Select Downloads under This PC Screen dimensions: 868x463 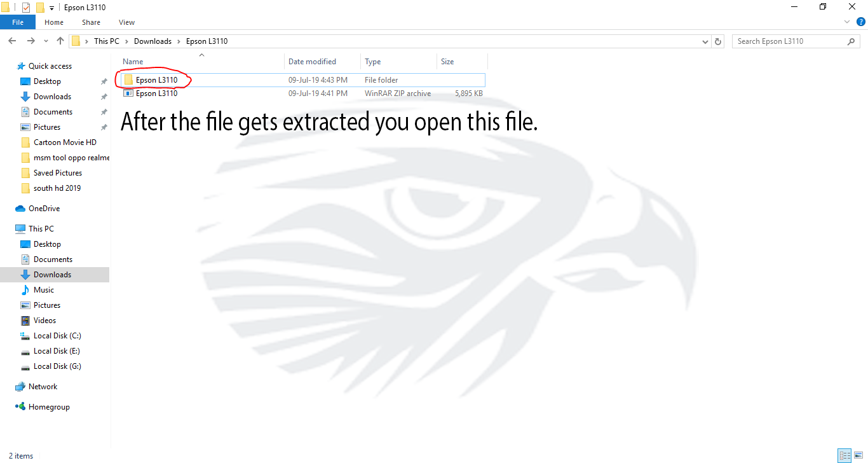(52, 275)
